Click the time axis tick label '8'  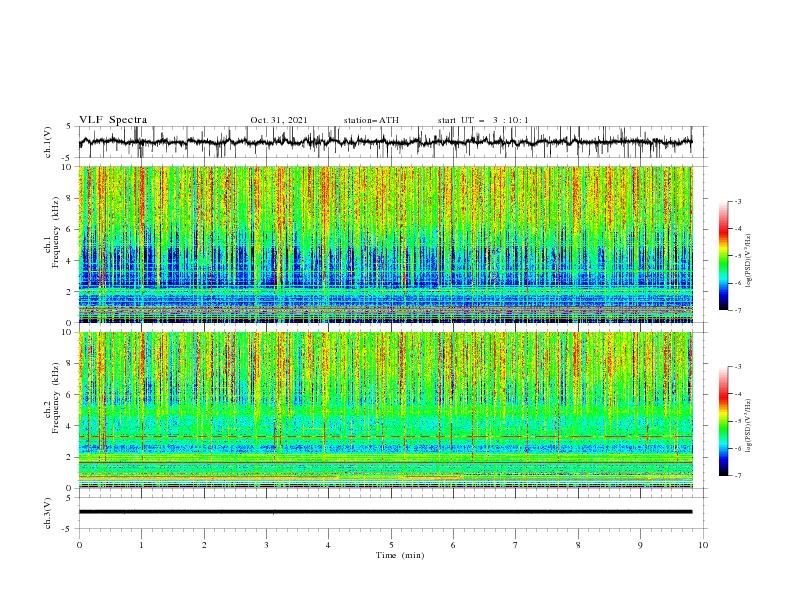pos(578,545)
